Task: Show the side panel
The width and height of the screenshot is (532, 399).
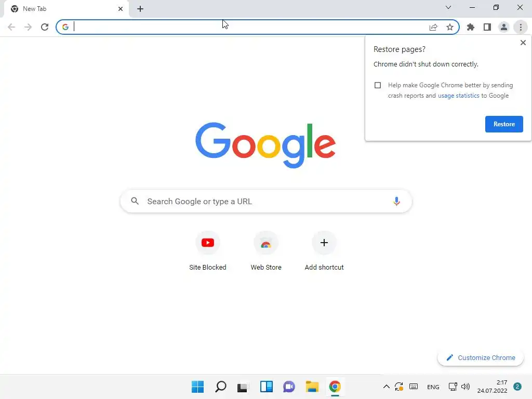Action: pyautogui.click(x=487, y=27)
